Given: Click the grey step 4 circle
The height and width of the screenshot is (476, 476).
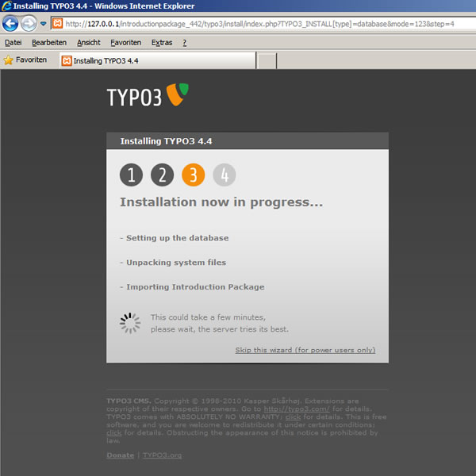Looking at the screenshot, I should (224, 175).
